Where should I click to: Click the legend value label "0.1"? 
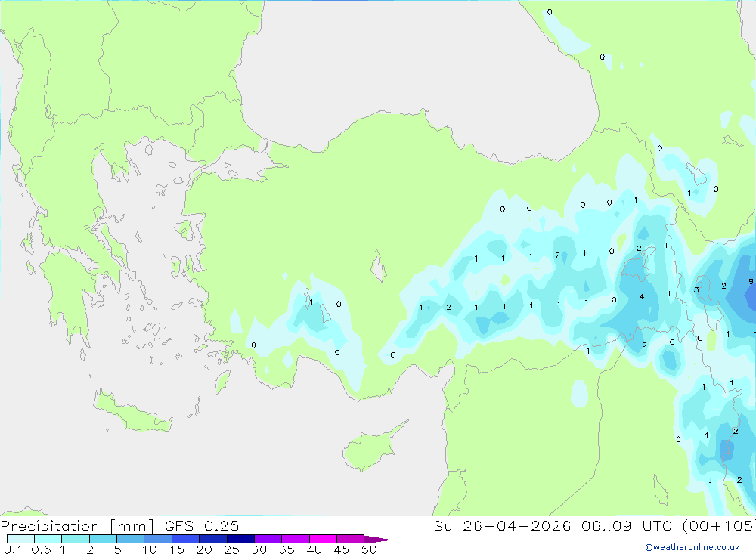(13, 549)
